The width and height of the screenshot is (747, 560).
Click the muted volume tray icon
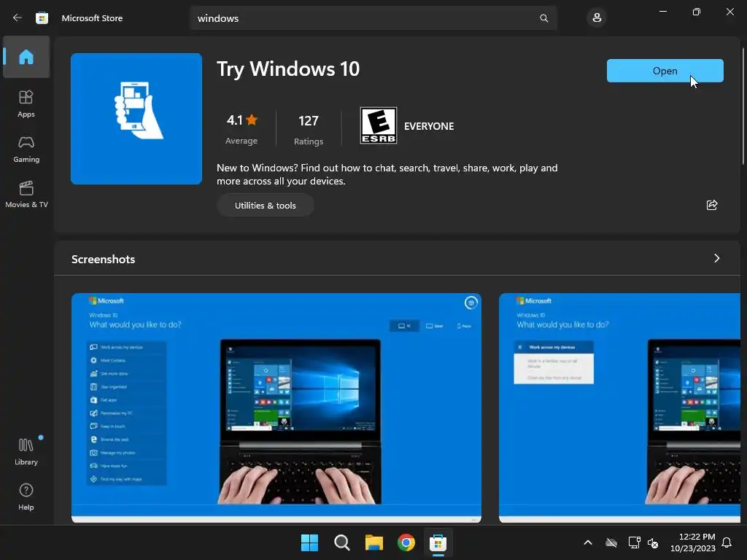pyautogui.click(x=653, y=542)
